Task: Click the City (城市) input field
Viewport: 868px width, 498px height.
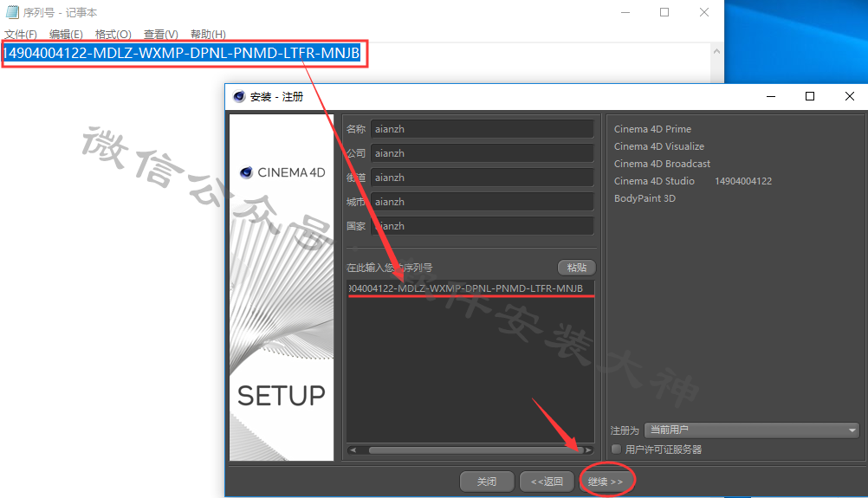Action: 483,202
